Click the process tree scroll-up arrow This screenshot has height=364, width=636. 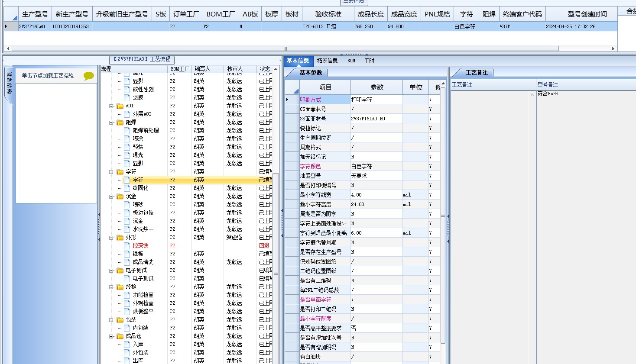tap(276, 69)
